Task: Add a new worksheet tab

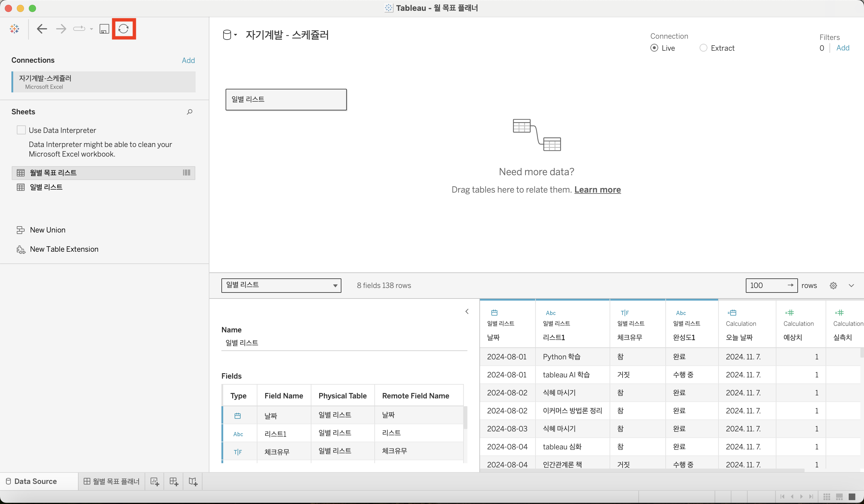Action: (154, 482)
